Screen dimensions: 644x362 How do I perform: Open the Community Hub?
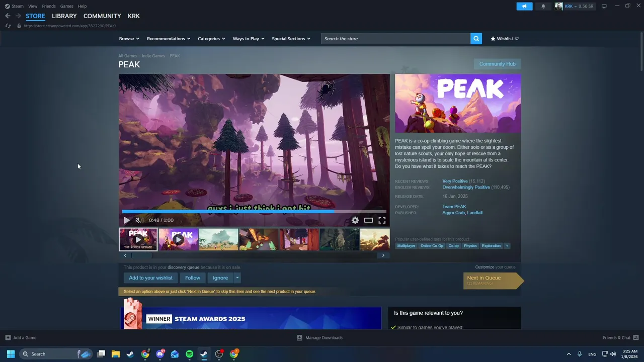pyautogui.click(x=497, y=64)
